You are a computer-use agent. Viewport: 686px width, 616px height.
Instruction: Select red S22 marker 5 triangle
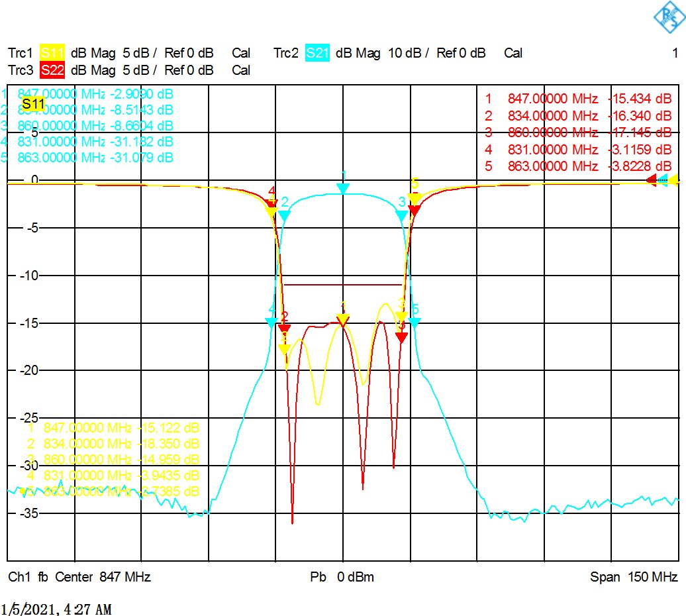pyautogui.click(x=415, y=210)
